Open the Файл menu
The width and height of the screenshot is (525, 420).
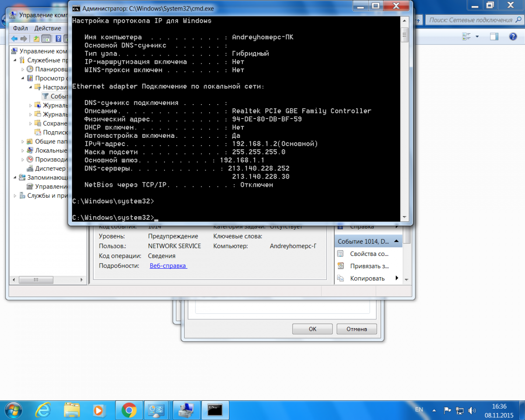point(20,28)
